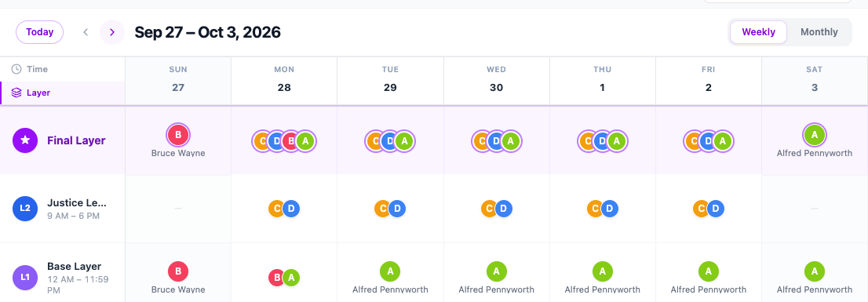Click the L2 Justice League layer badge
The image size is (868, 302).
25,209
